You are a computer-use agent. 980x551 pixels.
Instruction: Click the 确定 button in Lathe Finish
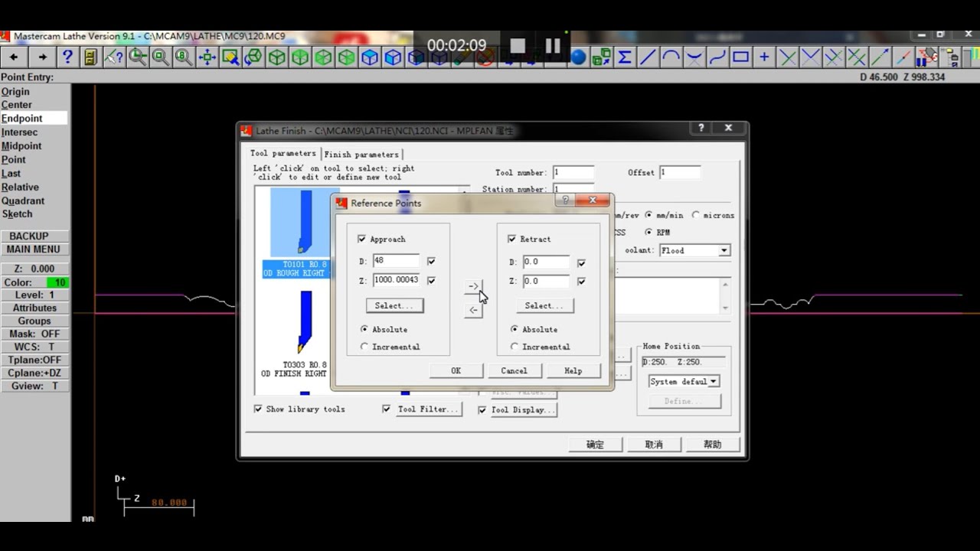click(x=595, y=445)
